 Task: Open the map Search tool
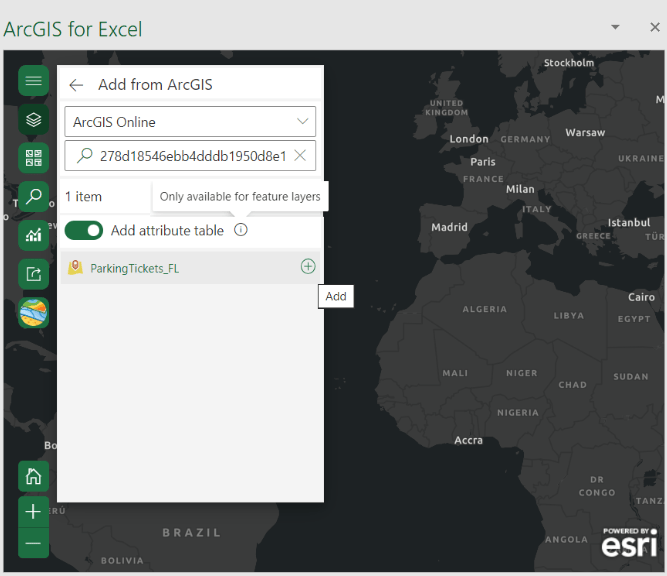click(x=34, y=197)
